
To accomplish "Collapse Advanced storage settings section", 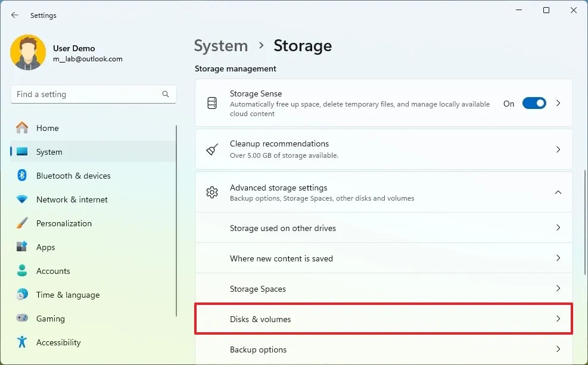I will 558,192.
